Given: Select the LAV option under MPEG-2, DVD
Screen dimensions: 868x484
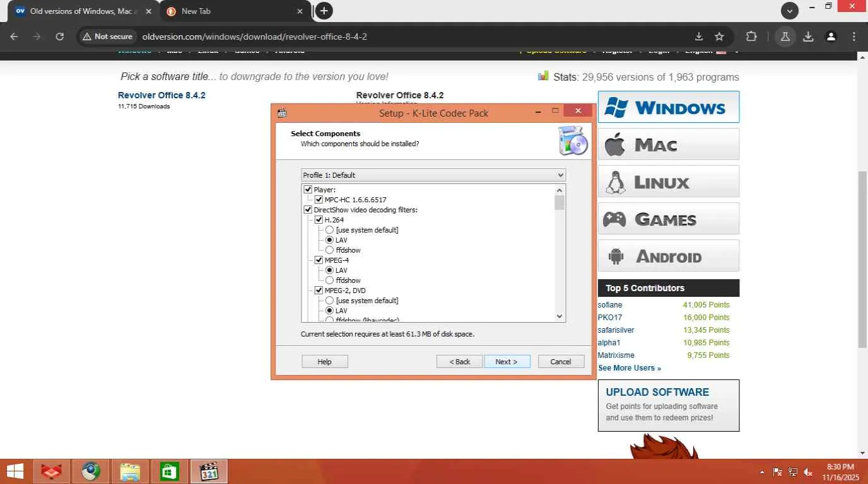Looking at the screenshot, I should [329, 311].
